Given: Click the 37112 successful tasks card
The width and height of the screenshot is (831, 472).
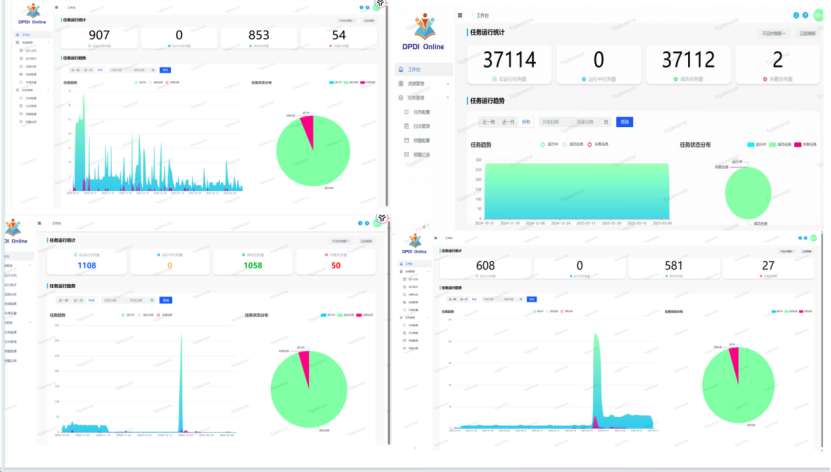Looking at the screenshot, I should click(x=688, y=65).
